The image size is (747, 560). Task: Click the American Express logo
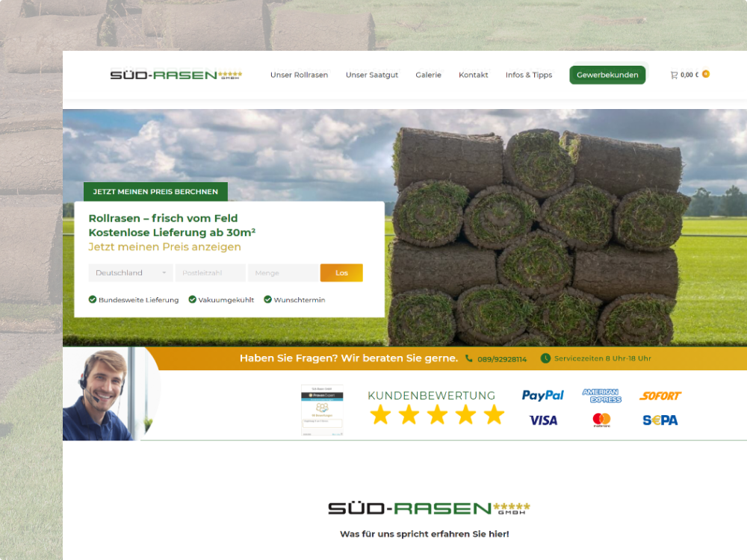601,396
